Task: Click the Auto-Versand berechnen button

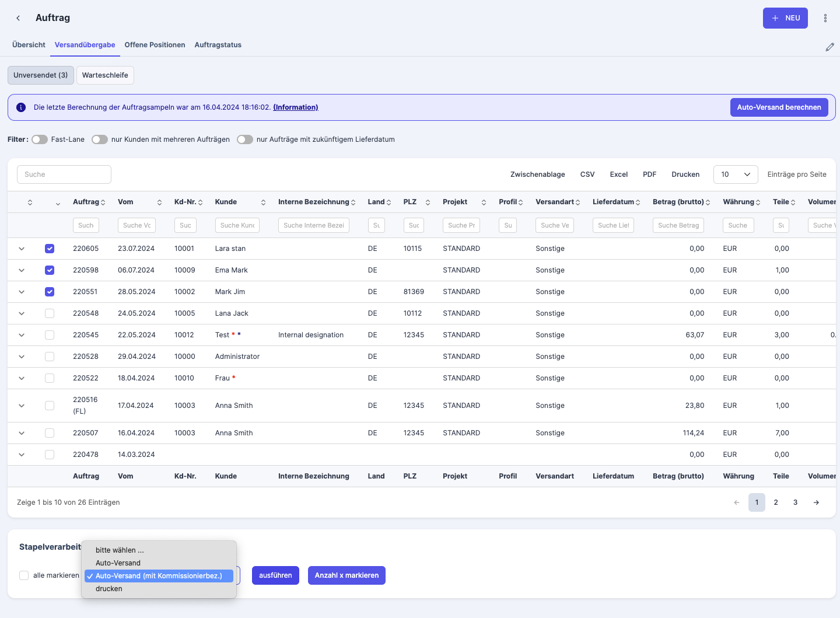Action: pos(779,107)
